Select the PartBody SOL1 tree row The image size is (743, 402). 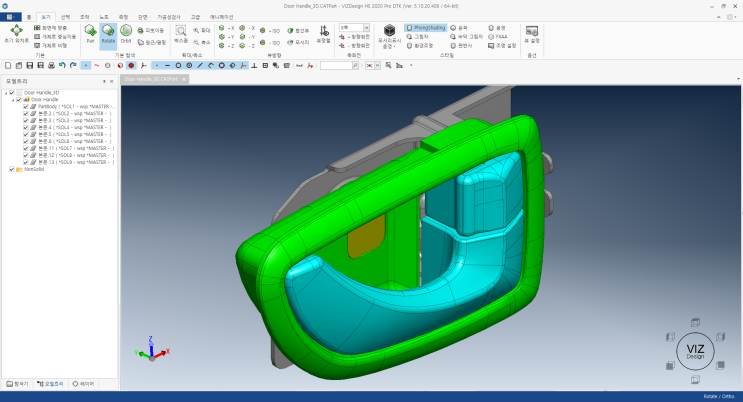coord(75,107)
